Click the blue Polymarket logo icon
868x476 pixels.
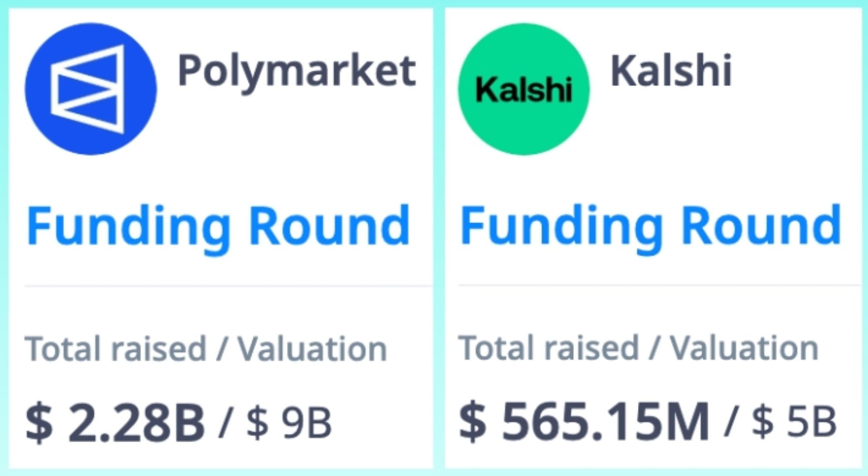click(x=91, y=89)
